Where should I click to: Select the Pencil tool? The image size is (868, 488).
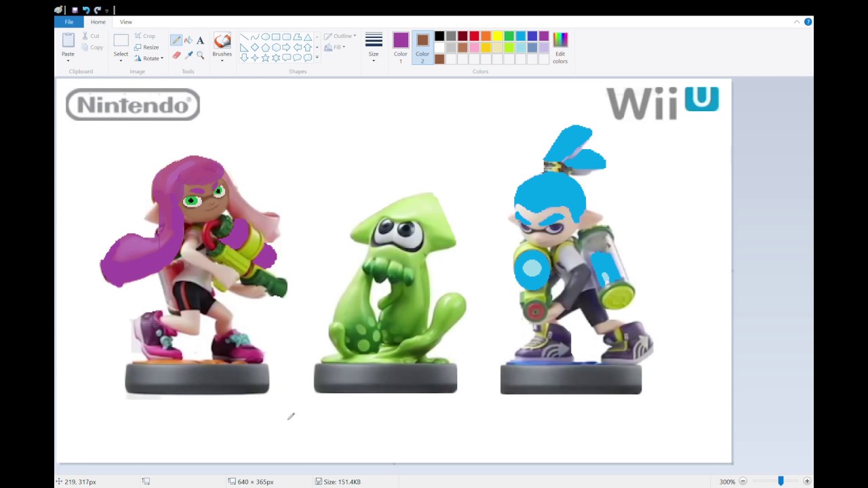[176, 40]
